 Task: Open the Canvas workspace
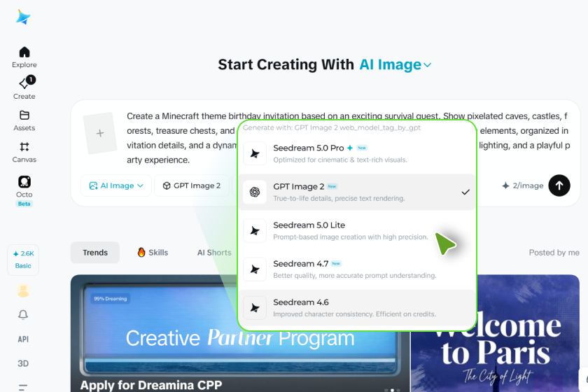point(24,151)
